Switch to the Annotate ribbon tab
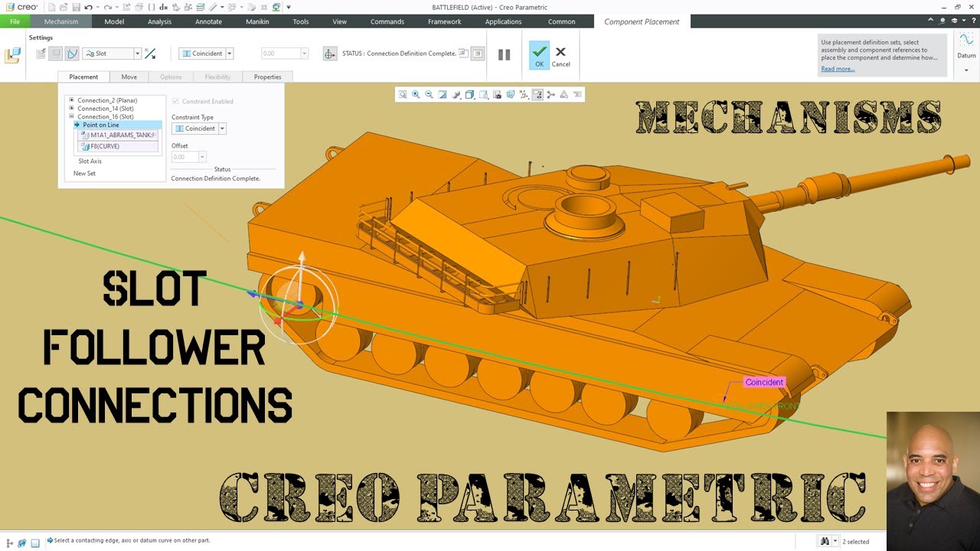 tap(208, 21)
